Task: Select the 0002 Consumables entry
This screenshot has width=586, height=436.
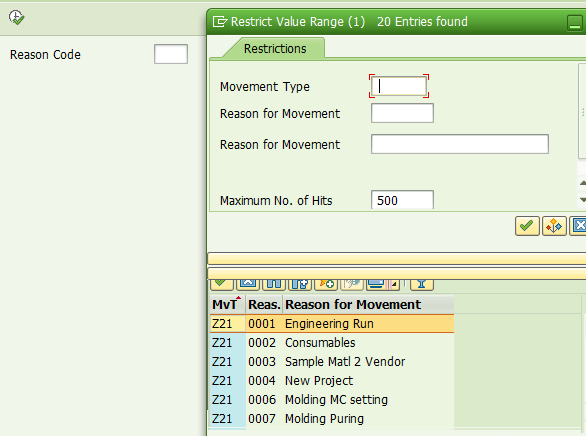Action: point(332,343)
